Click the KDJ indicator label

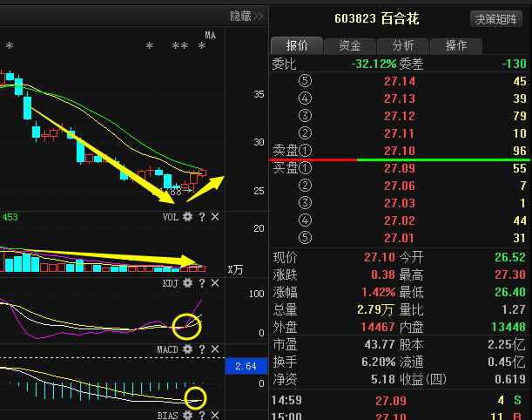(x=171, y=283)
